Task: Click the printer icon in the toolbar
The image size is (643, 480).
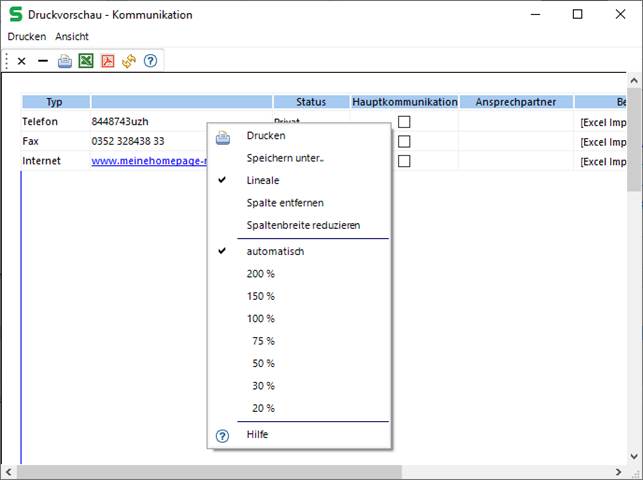Action: point(65,61)
